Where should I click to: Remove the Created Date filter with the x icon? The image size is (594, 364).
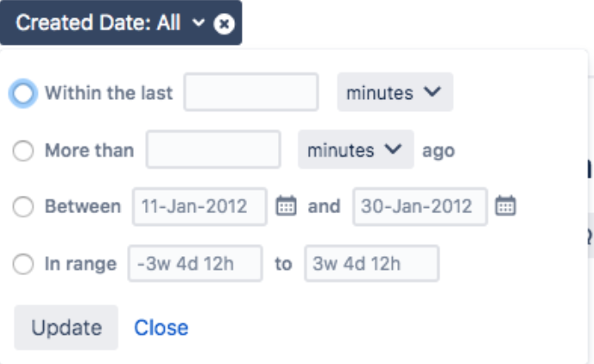[x=224, y=24]
